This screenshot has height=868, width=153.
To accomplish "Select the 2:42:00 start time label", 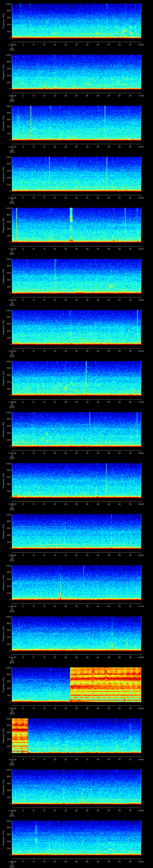I will pyautogui.click(x=12, y=708).
